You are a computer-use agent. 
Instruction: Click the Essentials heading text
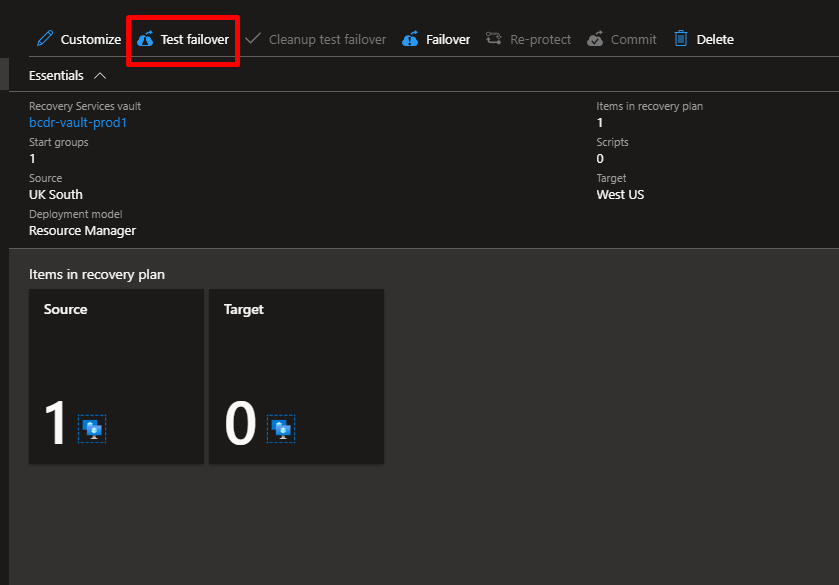(56, 76)
